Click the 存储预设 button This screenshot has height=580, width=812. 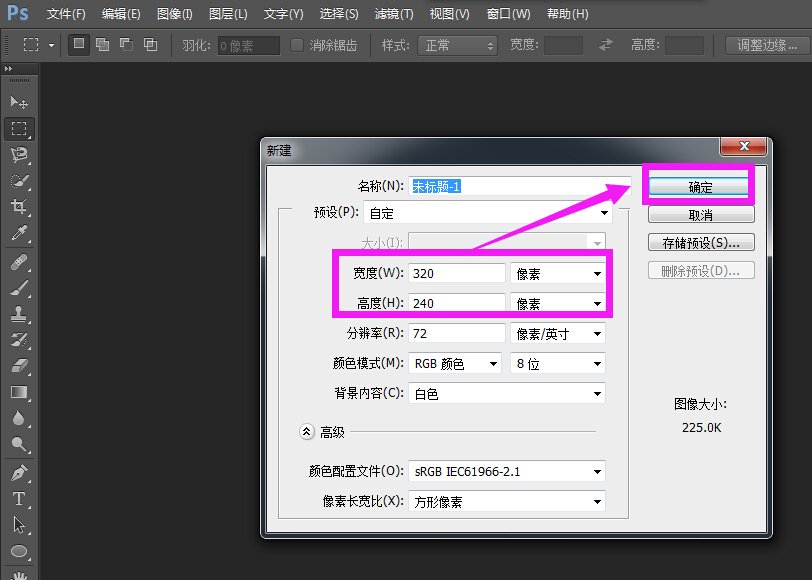pyautogui.click(x=699, y=242)
